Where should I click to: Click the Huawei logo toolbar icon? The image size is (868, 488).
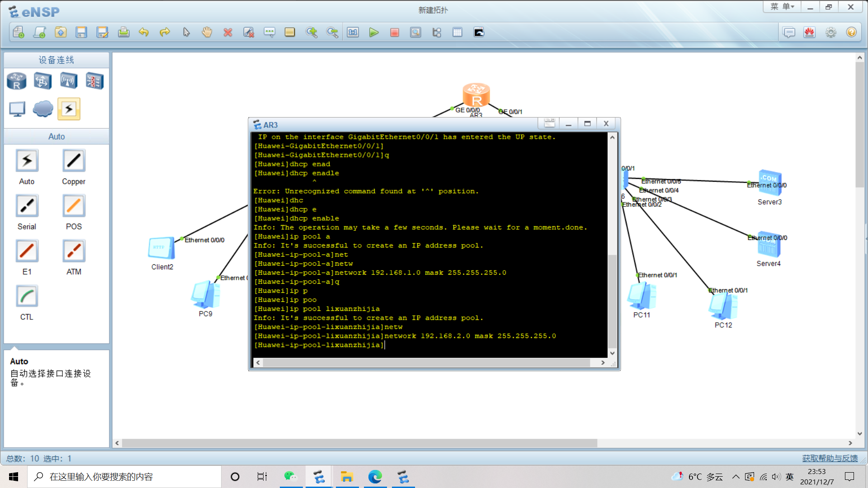tap(809, 33)
